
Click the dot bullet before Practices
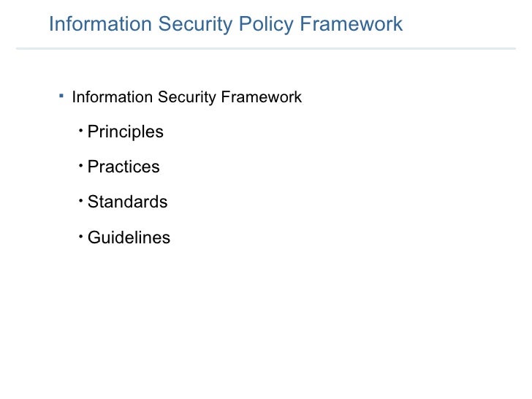80,166
